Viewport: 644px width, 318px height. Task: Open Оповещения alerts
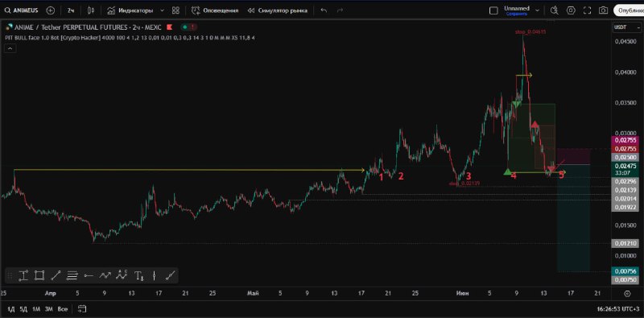tap(215, 10)
